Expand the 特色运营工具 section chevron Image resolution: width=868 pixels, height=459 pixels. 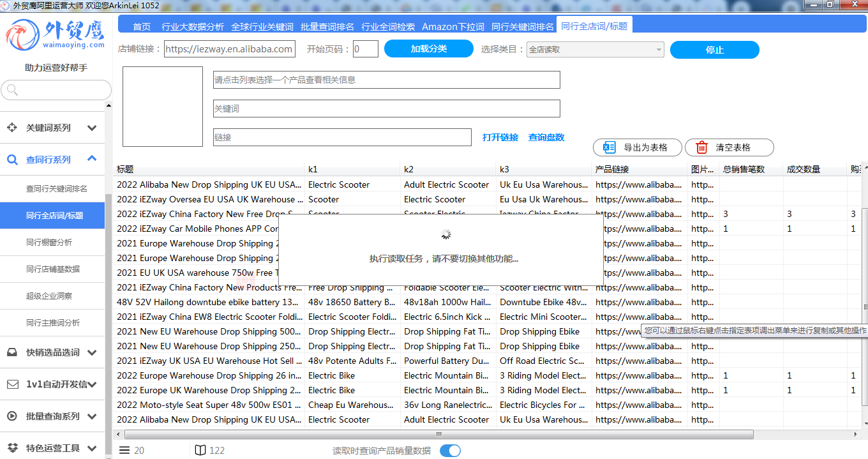92,448
